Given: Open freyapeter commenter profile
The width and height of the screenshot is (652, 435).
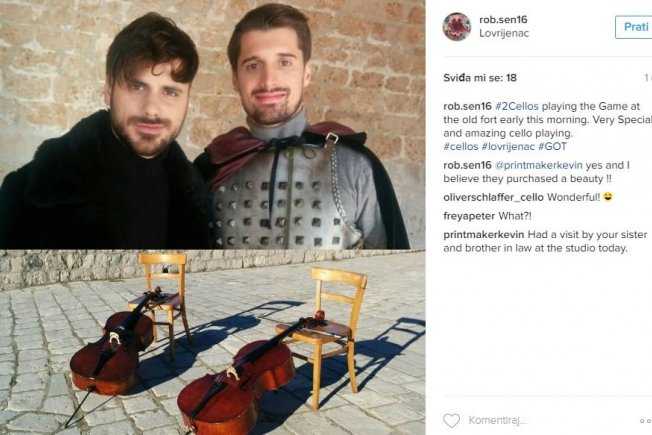Looking at the screenshot, I should click(x=469, y=216).
